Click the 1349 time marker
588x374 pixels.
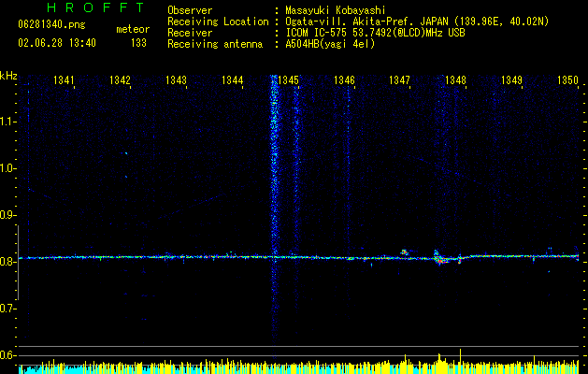tap(512, 80)
